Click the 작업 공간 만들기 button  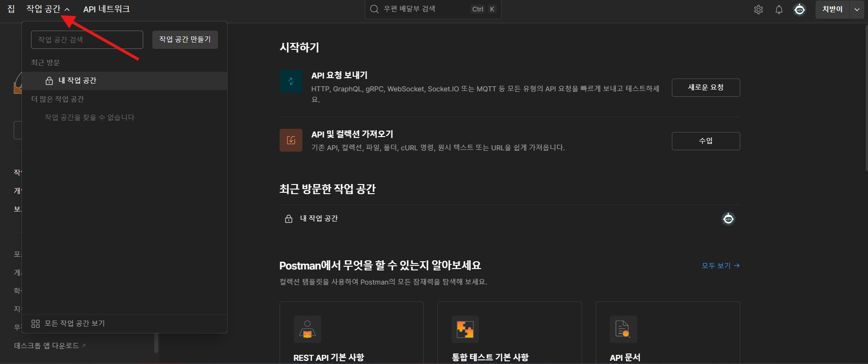[x=185, y=40]
